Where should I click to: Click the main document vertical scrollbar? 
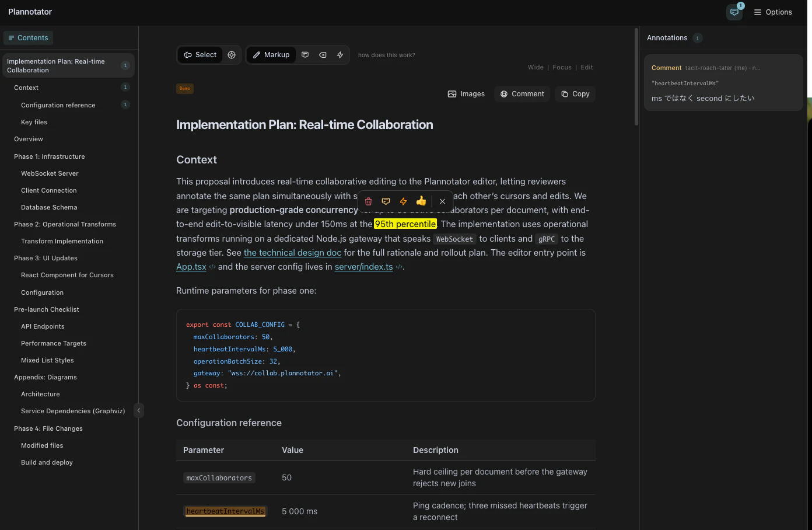636,76
